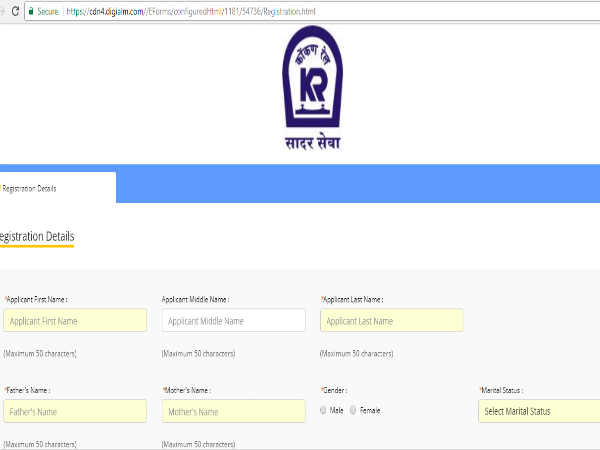Viewport: 600px width, 450px height.
Task: Click the Father's Name input field
Action: (75, 411)
